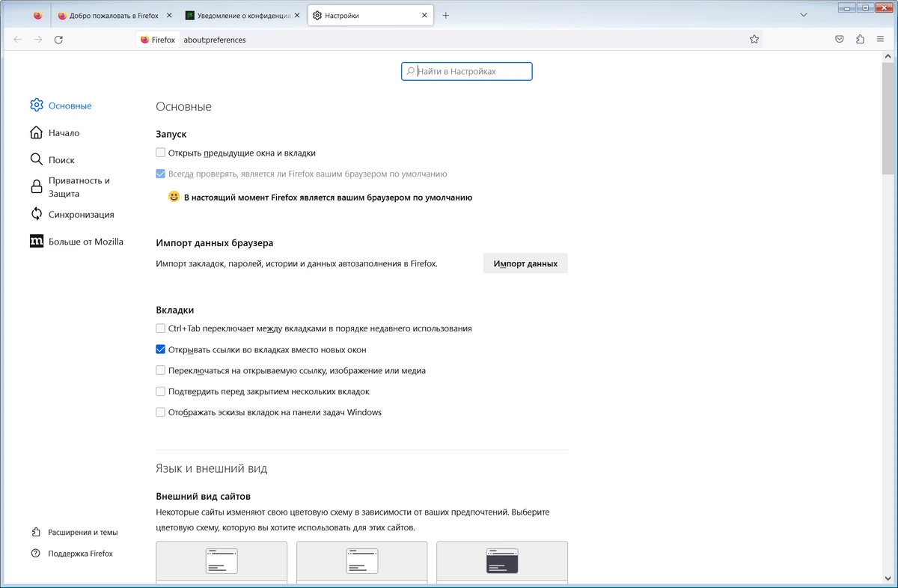Click the Firefox identity icon in address bar

click(x=158, y=40)
